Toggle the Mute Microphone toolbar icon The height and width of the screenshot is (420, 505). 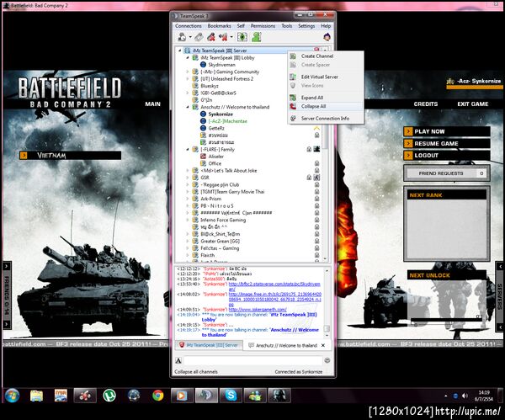tap(211, 37)
